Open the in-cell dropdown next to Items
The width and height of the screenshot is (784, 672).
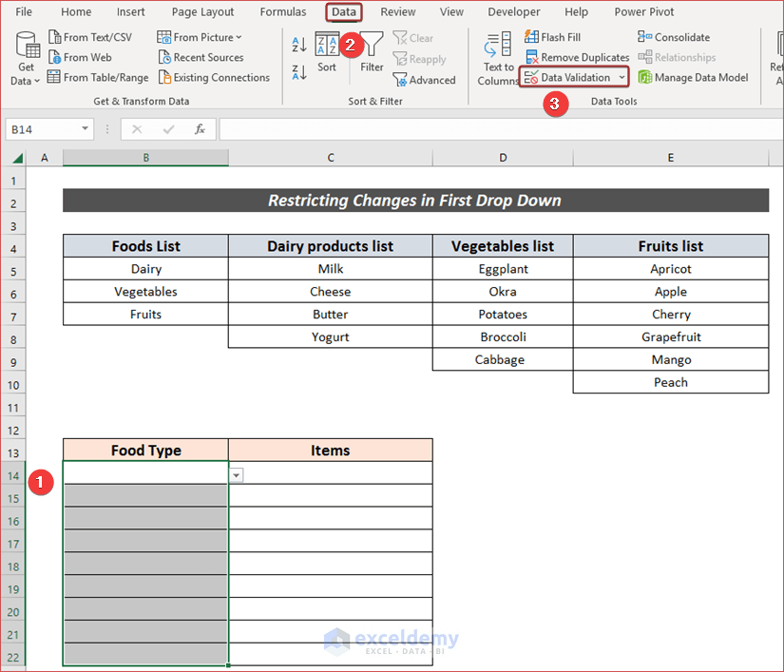(235, 474)
